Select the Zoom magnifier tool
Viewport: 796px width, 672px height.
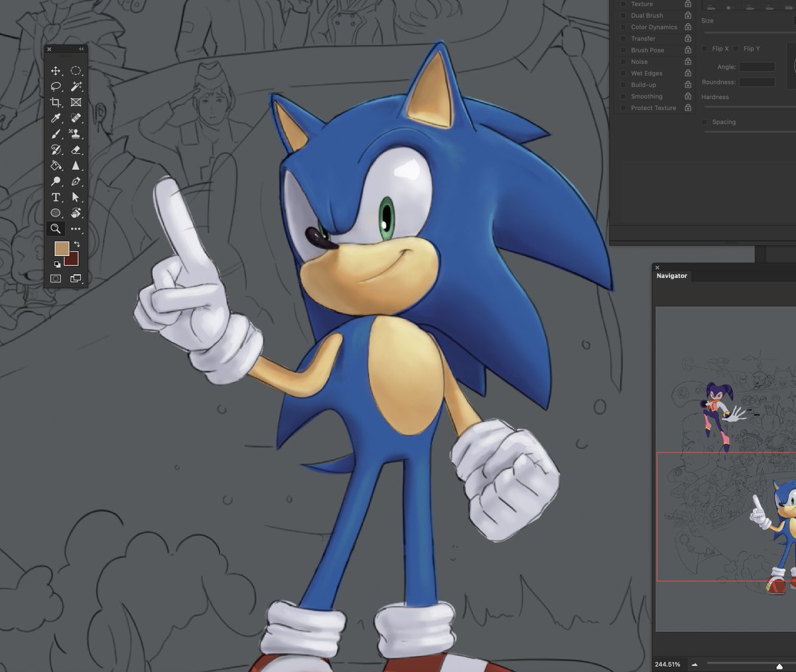tap(56, 229)
